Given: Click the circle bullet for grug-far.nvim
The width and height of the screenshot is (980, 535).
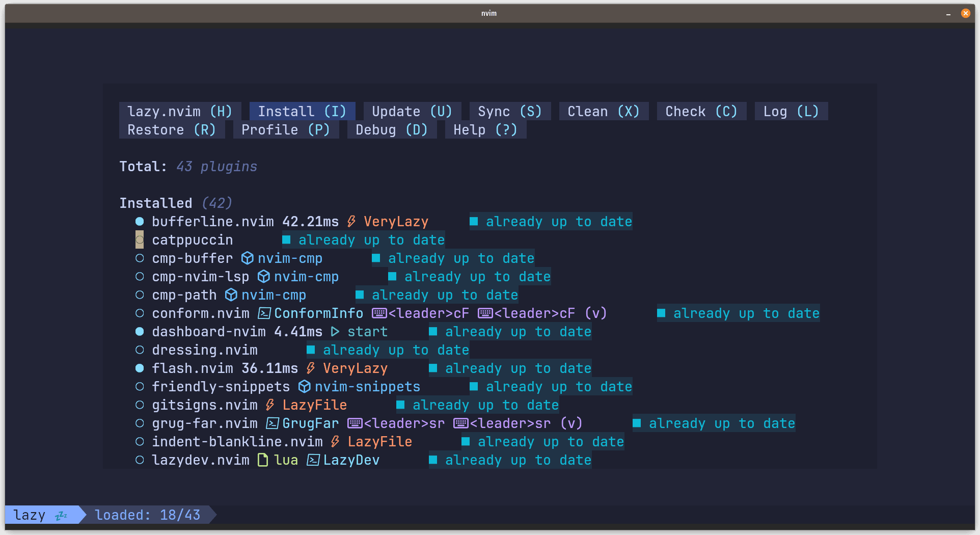Looking at the screenshot, I should (x=140, y=423).
